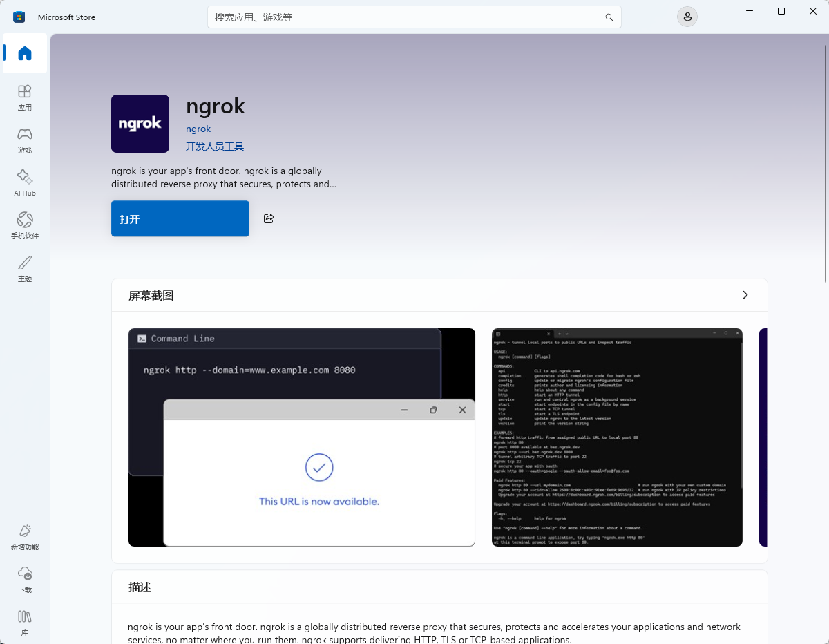Image resolution: width=829 pixels, height=644 pixels.
Task: Expand the 屏幕截图 section with chevron
Action: 745,295
